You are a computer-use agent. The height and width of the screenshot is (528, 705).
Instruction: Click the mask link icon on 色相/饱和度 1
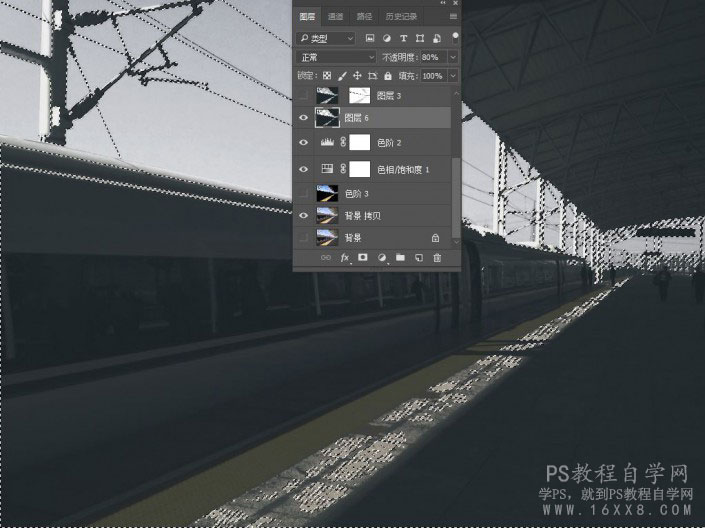(x=343, y=169)
